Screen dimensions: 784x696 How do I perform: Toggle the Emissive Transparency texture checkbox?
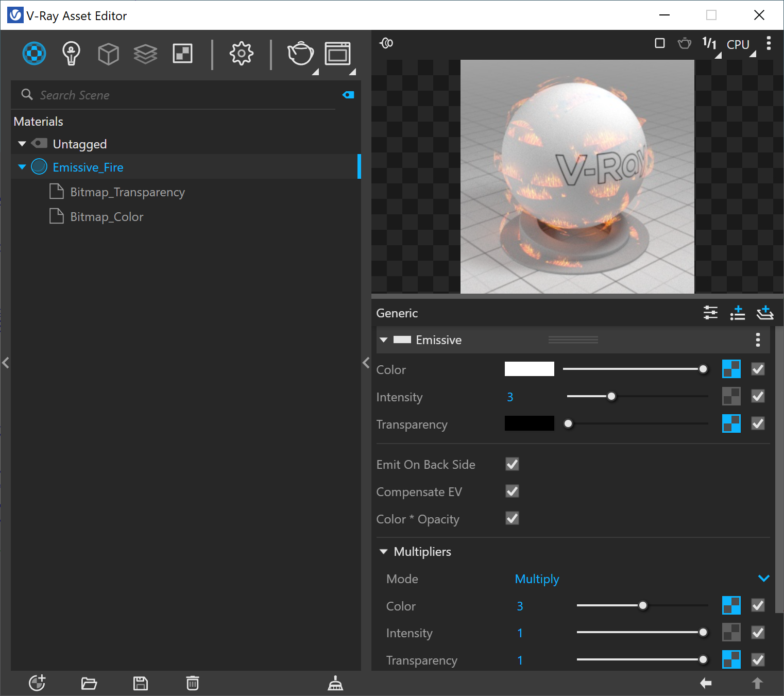(x=758, y=423)
